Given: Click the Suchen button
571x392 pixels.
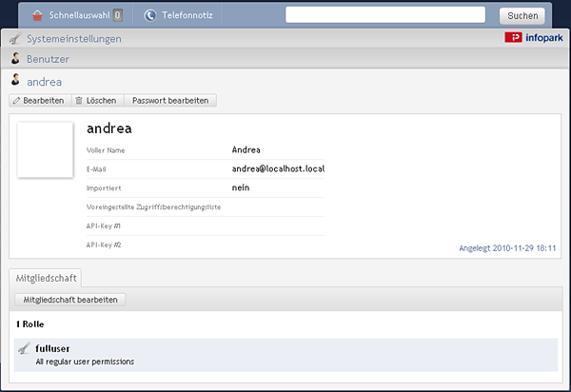Looking at the screenshot, I should pos(522,15).
